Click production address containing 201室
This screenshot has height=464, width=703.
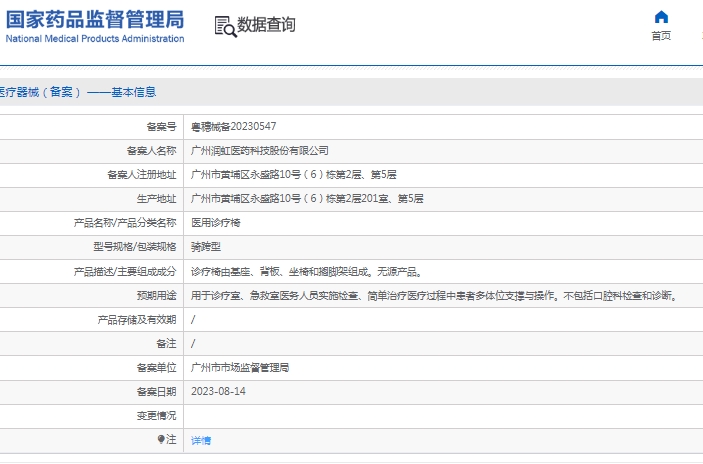(x=307, y=199)
